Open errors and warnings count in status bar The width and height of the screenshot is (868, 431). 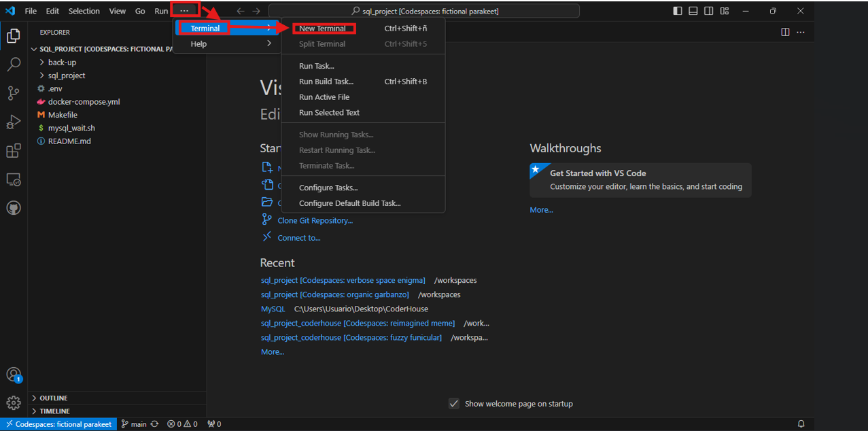pyautogui.click(x=182, y=424)
